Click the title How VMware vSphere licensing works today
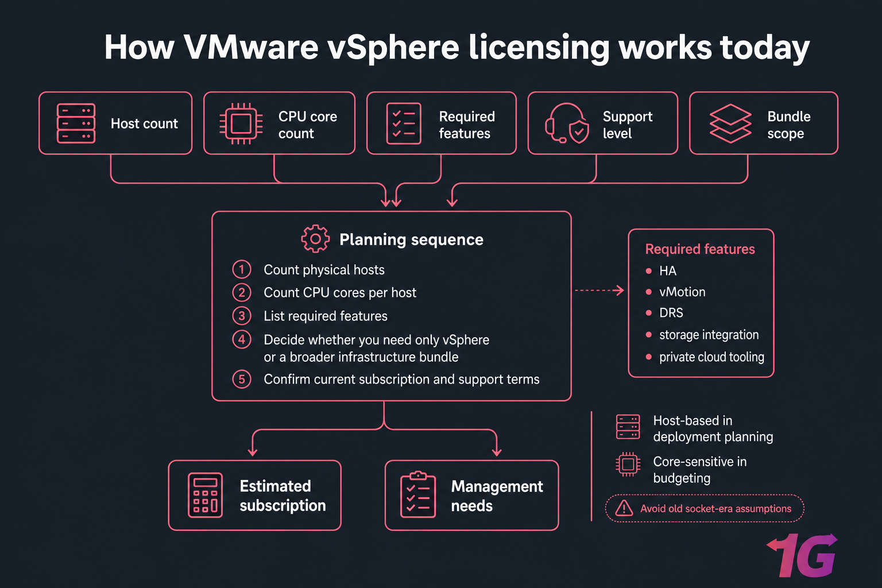Screen dimensions: 882x588 [457, 48]
